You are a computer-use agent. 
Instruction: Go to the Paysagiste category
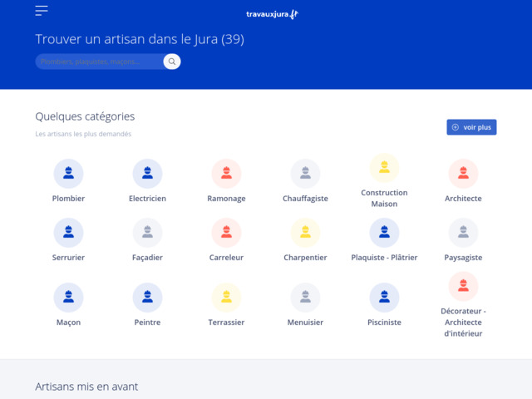tap(463, 258)
